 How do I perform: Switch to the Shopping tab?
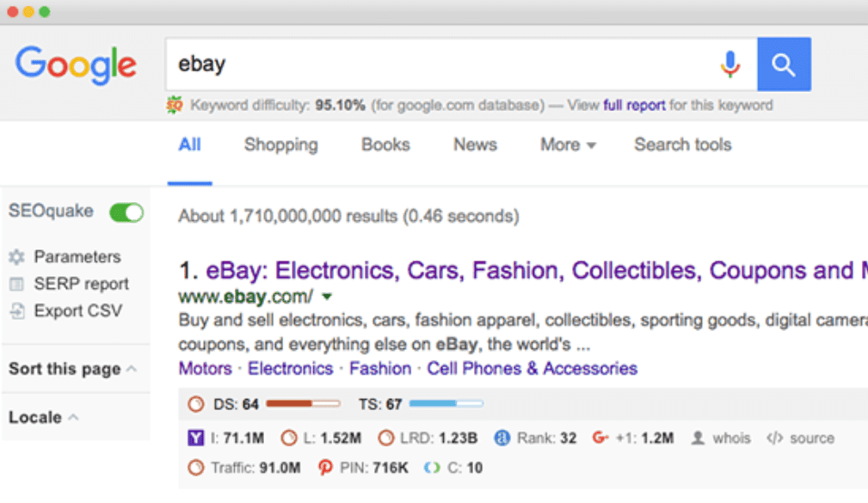[280, 145]
